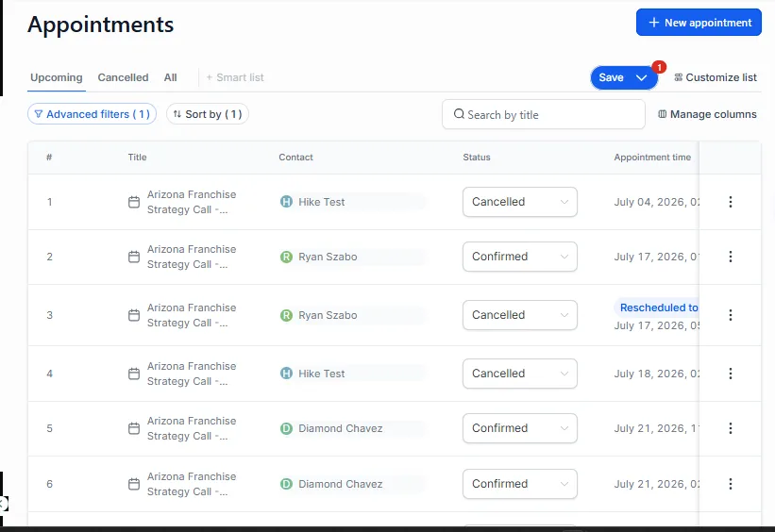Click the calendar icon in row 3
Image resolution: width=775 pixels, height=532 pixels.
coord(134,315)
